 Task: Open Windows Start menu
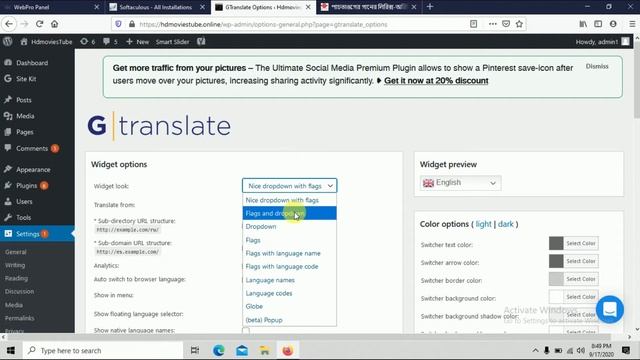pyautogui.click(x=11, y=350)
